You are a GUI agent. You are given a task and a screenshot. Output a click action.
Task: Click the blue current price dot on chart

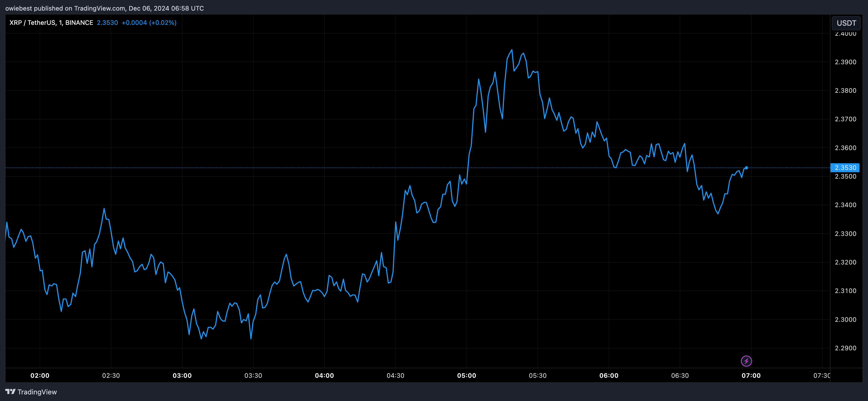click(746, 167)
